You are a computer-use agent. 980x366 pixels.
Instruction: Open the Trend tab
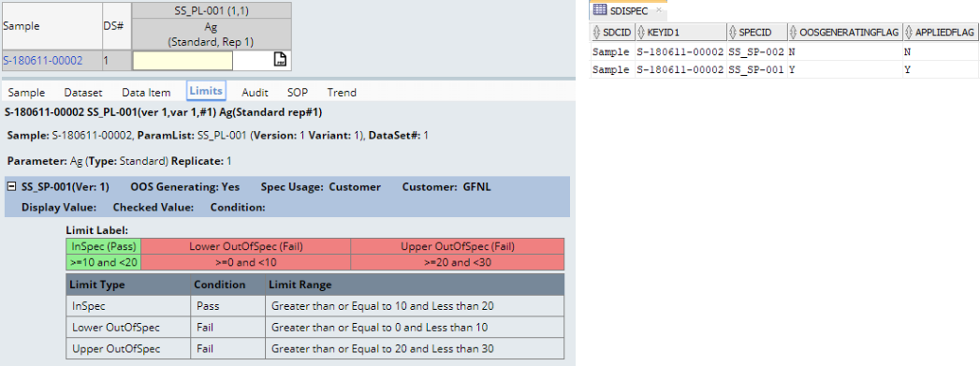click(x=342, y=93)
